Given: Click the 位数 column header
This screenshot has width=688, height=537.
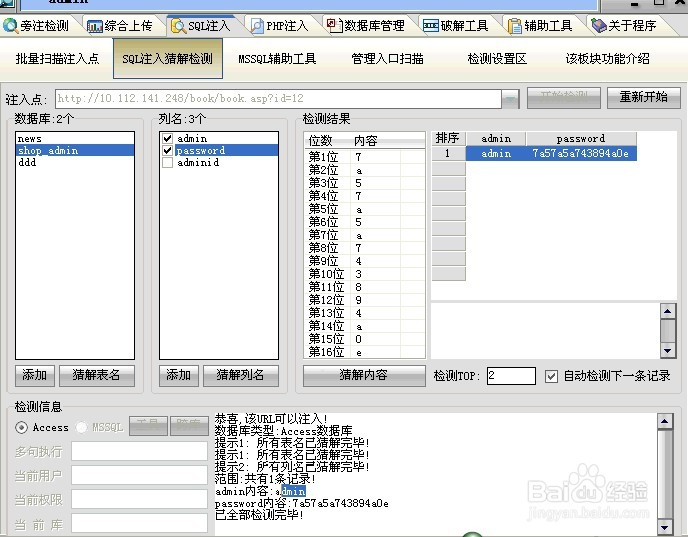Looking at the screenshot, I should click(x=326, y=141).
